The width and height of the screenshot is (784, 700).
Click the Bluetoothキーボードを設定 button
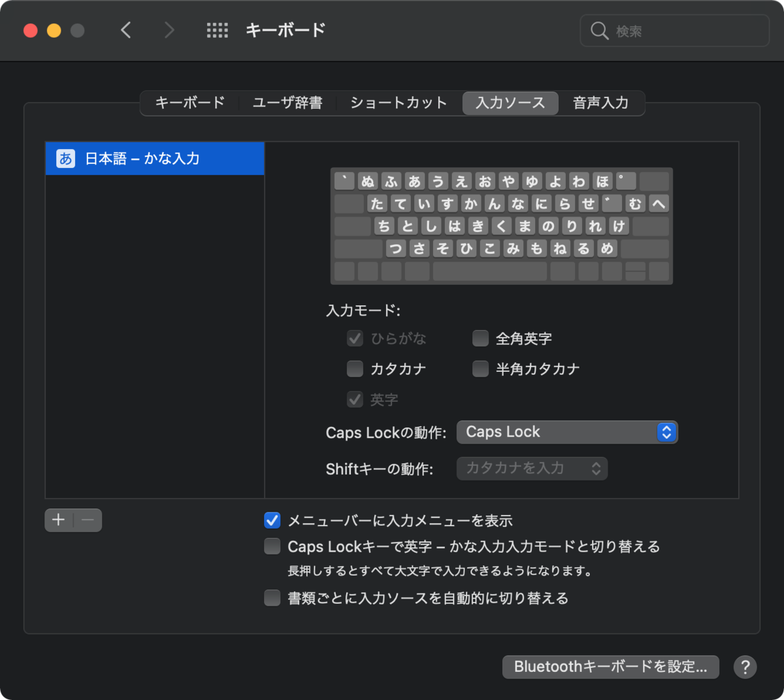(610, 667)
